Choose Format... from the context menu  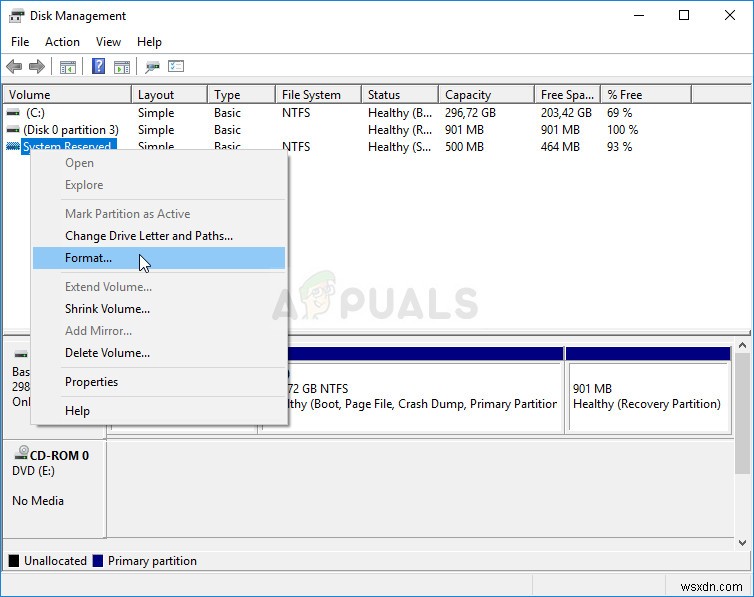[x=159, y=258]
